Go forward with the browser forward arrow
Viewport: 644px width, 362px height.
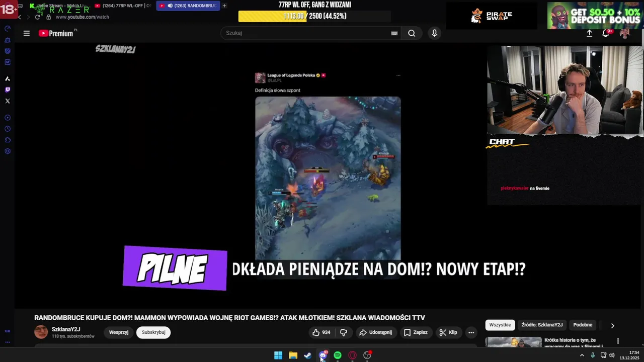(x=28, y=17)
